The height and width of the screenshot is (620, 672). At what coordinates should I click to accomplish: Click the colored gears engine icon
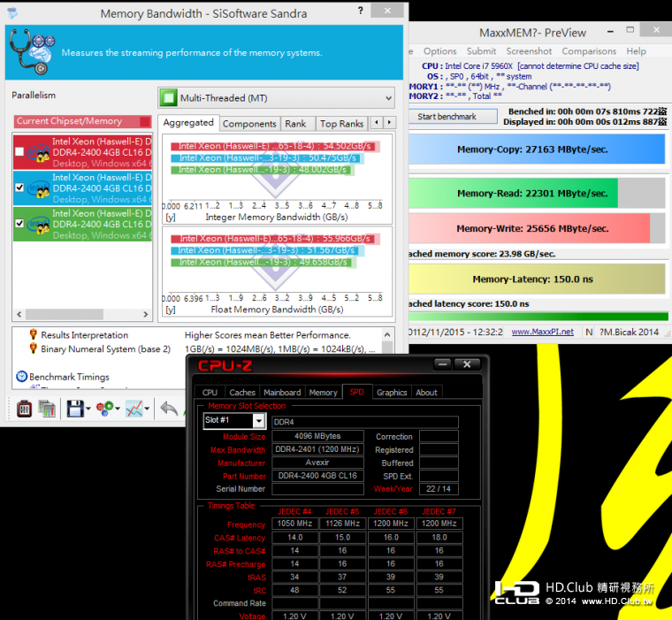(105, 409)
